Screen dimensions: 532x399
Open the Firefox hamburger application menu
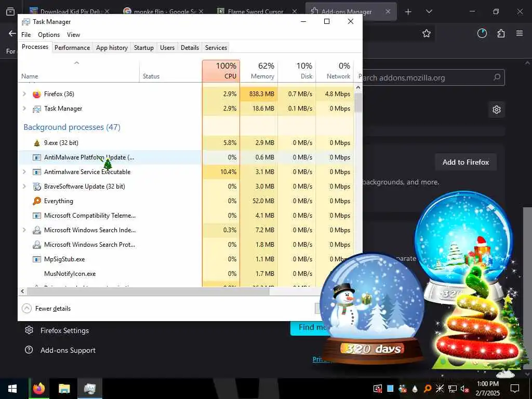click(x=520, y=33)
